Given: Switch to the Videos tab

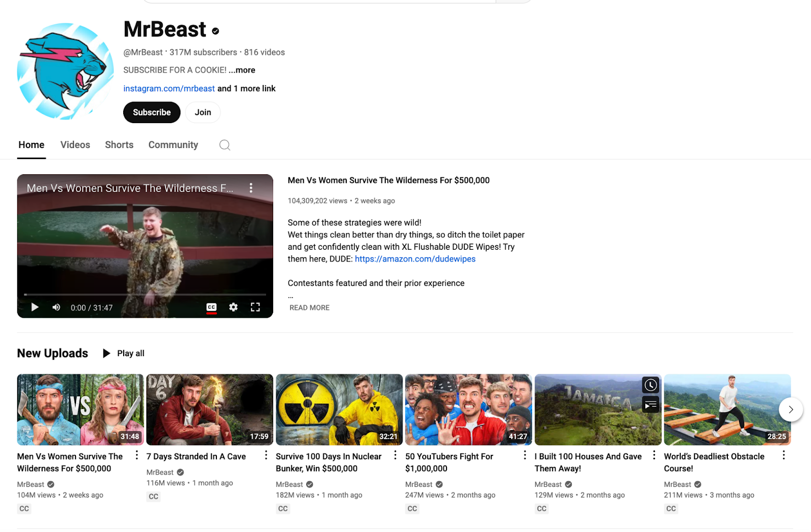Looking at the screenshot, I should pos(75,145).
